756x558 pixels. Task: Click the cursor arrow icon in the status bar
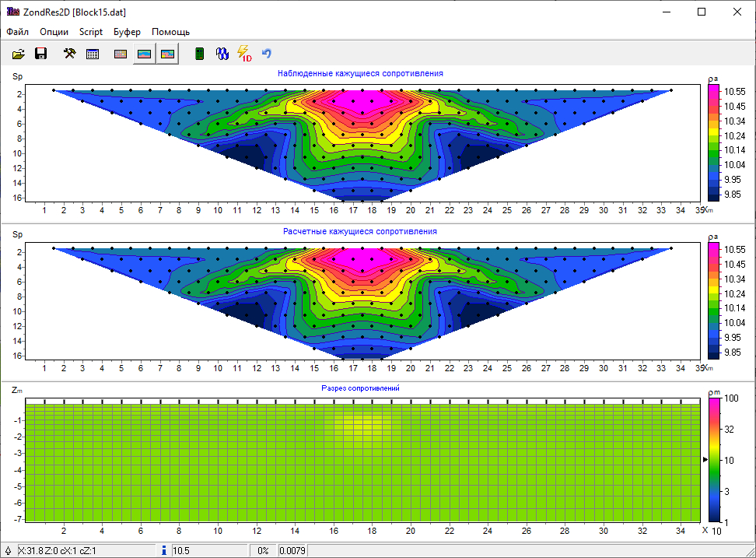[9, 550]
